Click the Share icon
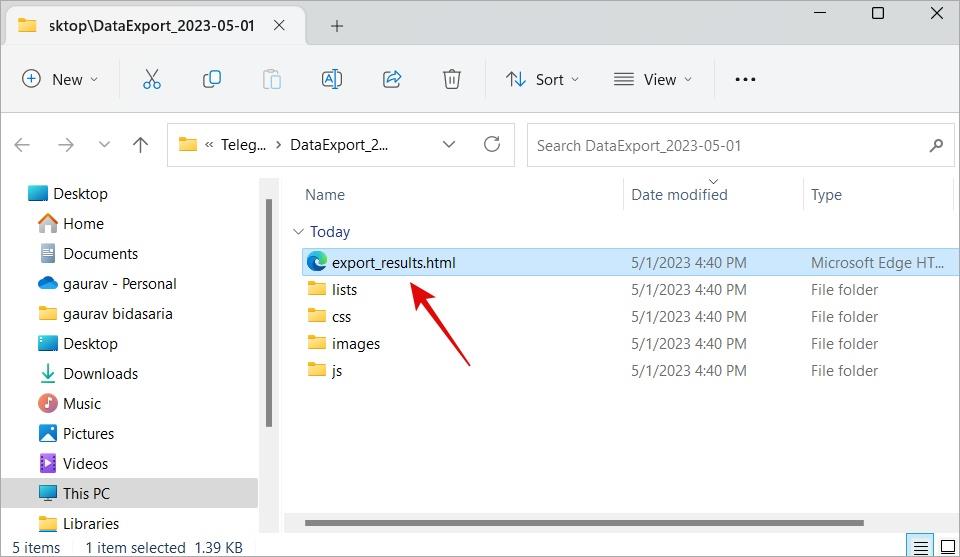The width and height of the screenshot is (960, 557). (392, 80)
